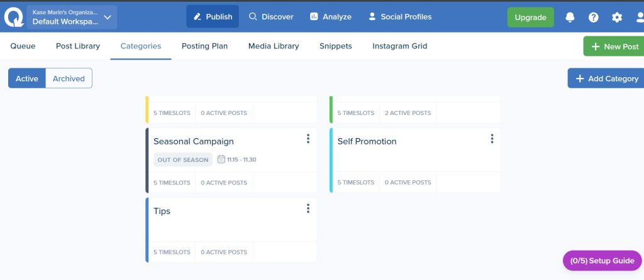This screenshot has width=644, height=280.
Task: Open Self Promotion options menu
Action: coord(492,139)
